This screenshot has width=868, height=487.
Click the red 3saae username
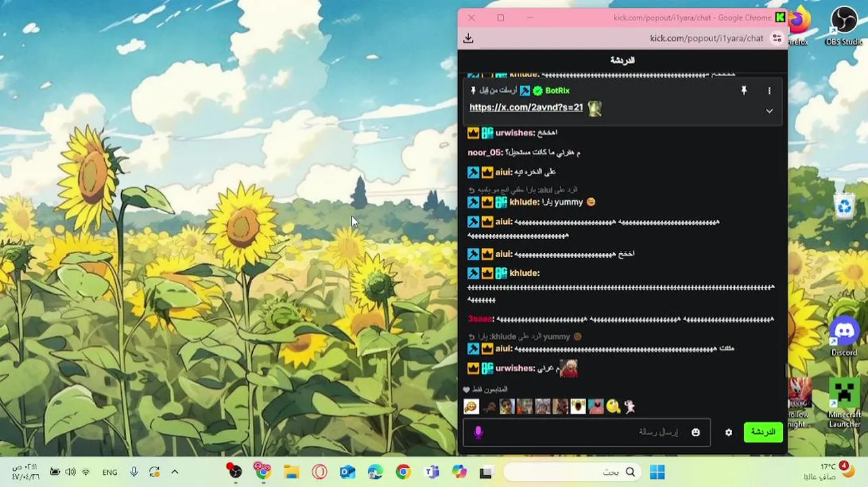pyautogui.click(x=481, y=319)
